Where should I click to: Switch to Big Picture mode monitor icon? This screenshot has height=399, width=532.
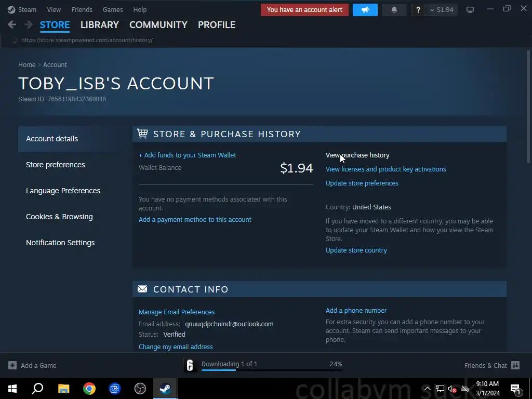[470, 10]
